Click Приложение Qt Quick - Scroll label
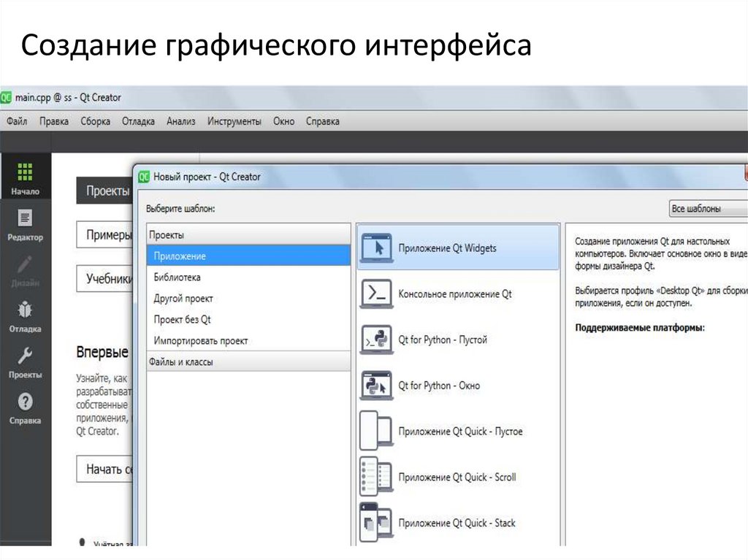 point(457,477)
